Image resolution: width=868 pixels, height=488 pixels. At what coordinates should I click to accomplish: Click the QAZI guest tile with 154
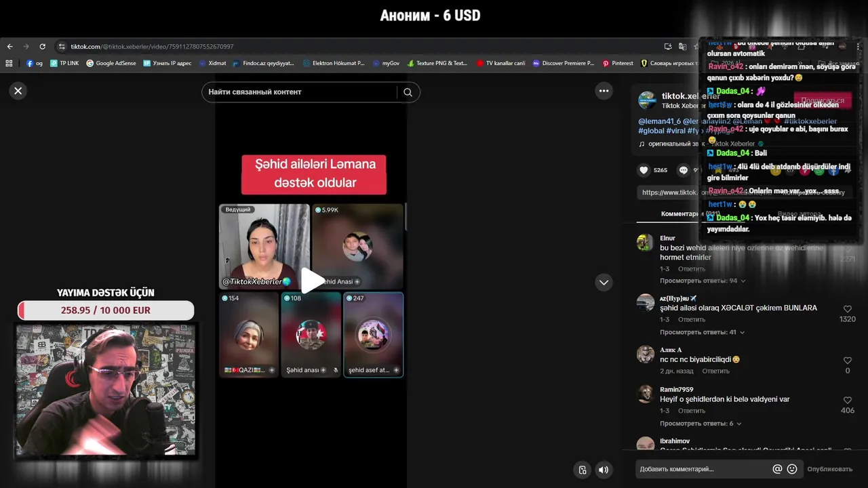point(249,335)
